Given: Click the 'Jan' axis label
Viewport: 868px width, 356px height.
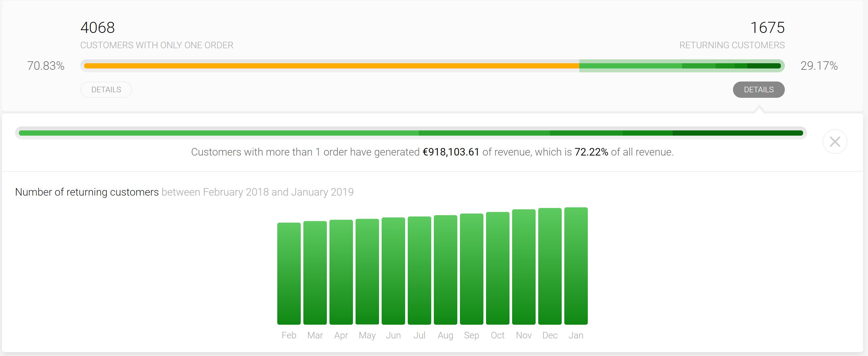Looking at the screenshot, I should 576,335.
